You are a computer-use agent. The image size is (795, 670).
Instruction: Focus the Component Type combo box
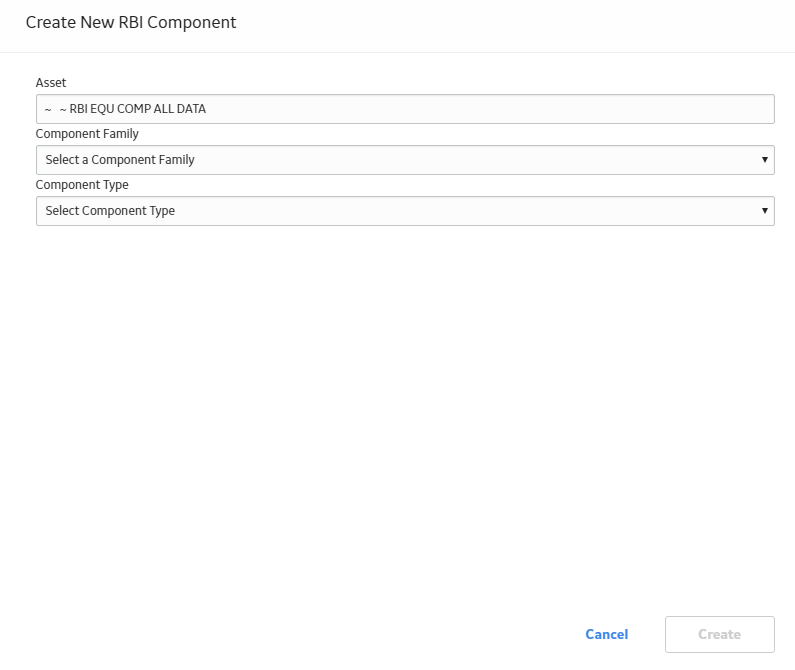tap(405, 211)
